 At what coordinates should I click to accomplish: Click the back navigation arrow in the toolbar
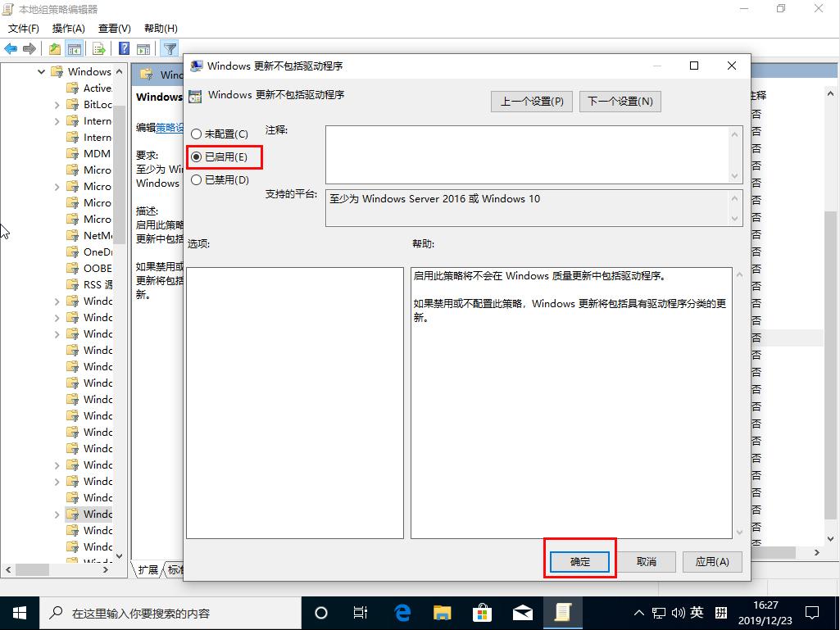coord(10,48)
